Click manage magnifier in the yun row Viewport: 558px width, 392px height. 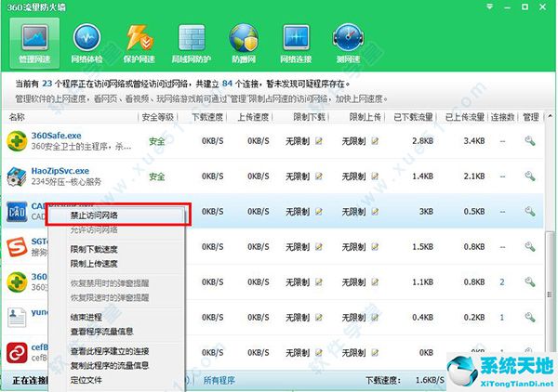click(530, 317)
